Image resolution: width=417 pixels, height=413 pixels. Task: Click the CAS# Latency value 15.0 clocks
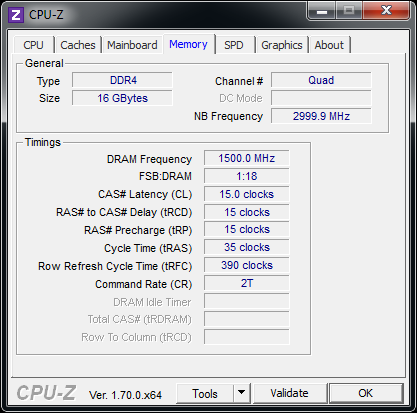coord(247,194)
